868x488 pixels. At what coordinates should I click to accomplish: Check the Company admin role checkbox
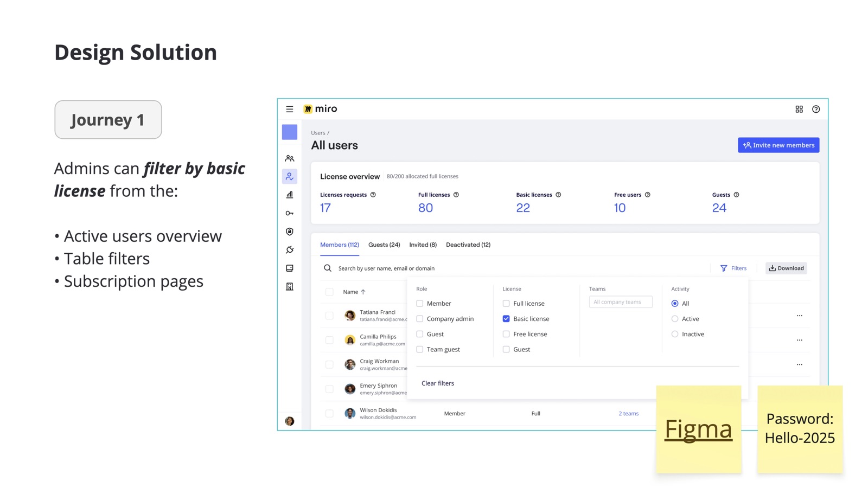coord(420,319)
